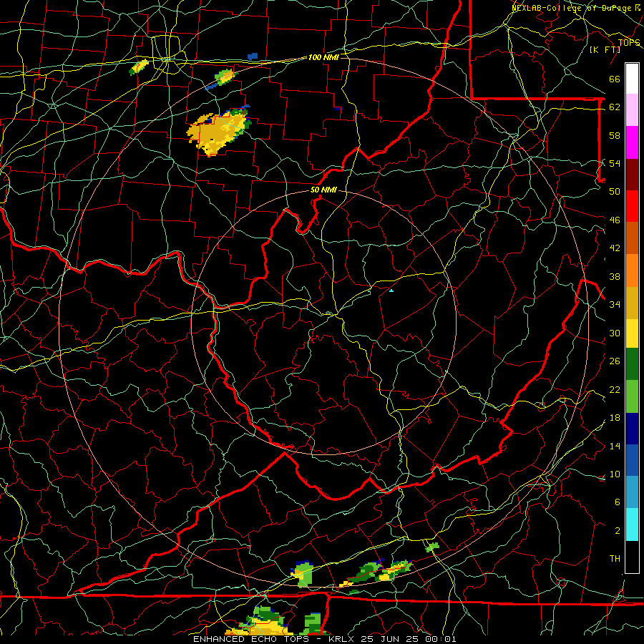Click the bright red 50 kft legend swatch
Viewport: 644px width, 644px height.
tap(632, 206)
